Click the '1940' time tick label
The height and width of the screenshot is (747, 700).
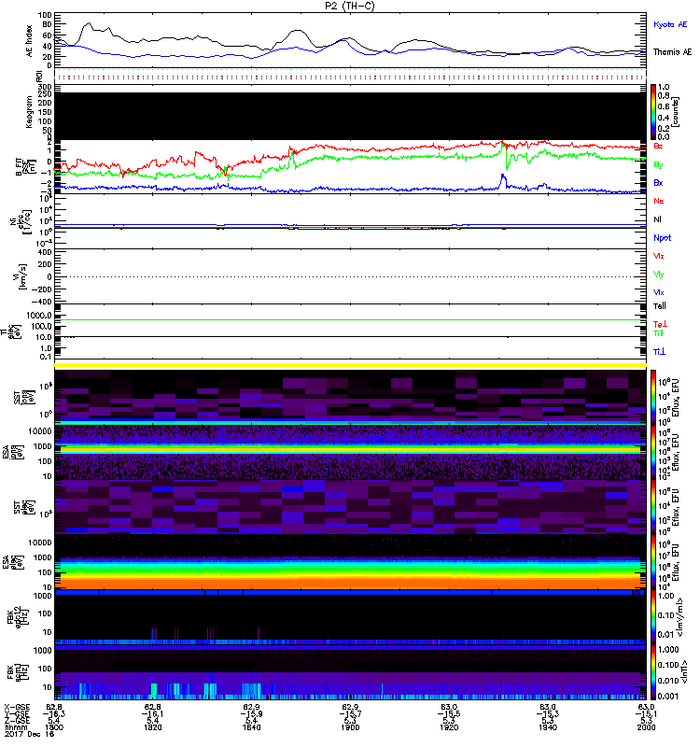[x=548, y=727]
